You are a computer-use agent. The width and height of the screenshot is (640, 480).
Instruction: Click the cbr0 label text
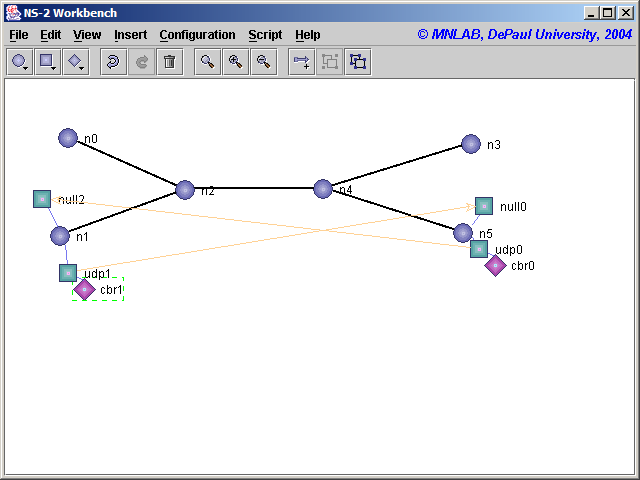[523, 266]
